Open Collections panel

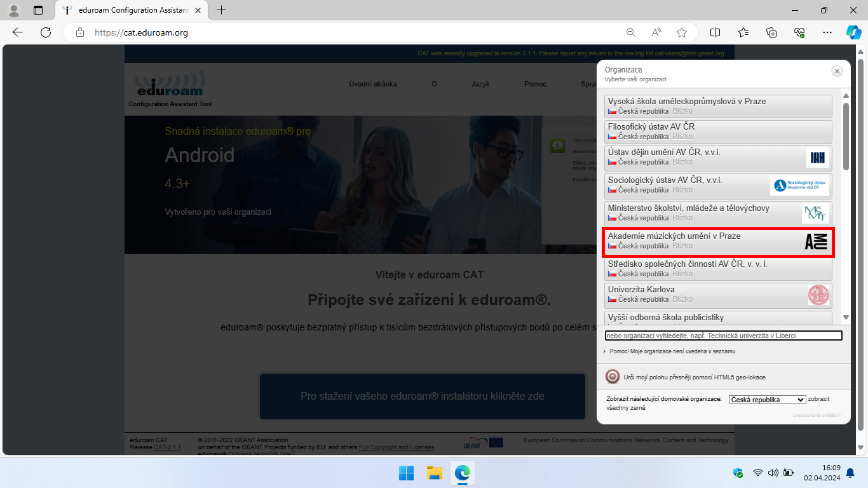point(771,32)
